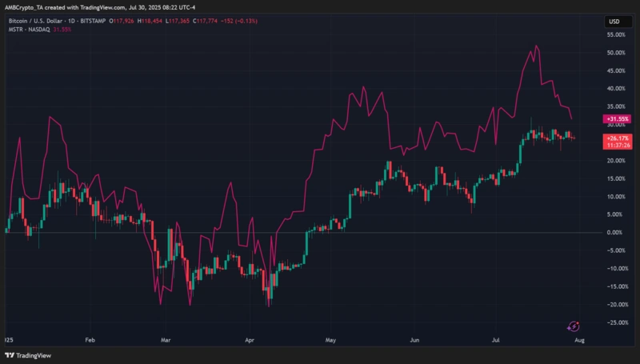Click the purple lightning bolt icon
Image resolution: width=640 pixels, height=364 pixels.
click(x=574, y=326)
